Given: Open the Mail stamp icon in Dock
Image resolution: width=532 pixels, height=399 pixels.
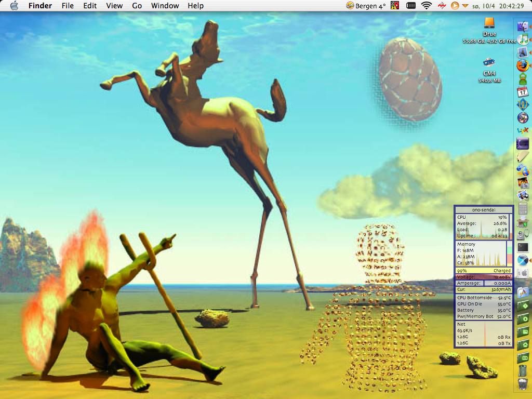Looking at the screenshot, I should pos(523,52).
